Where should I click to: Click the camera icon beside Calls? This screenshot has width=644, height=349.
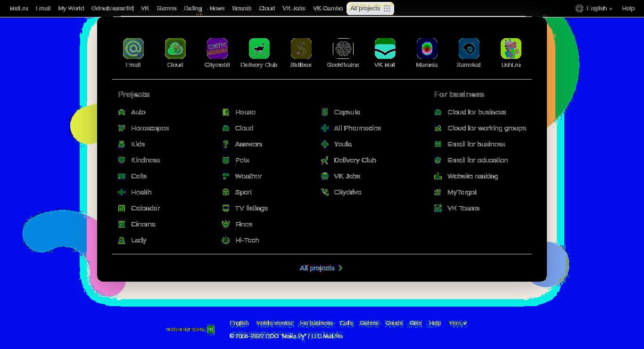(x=122, y=176)
